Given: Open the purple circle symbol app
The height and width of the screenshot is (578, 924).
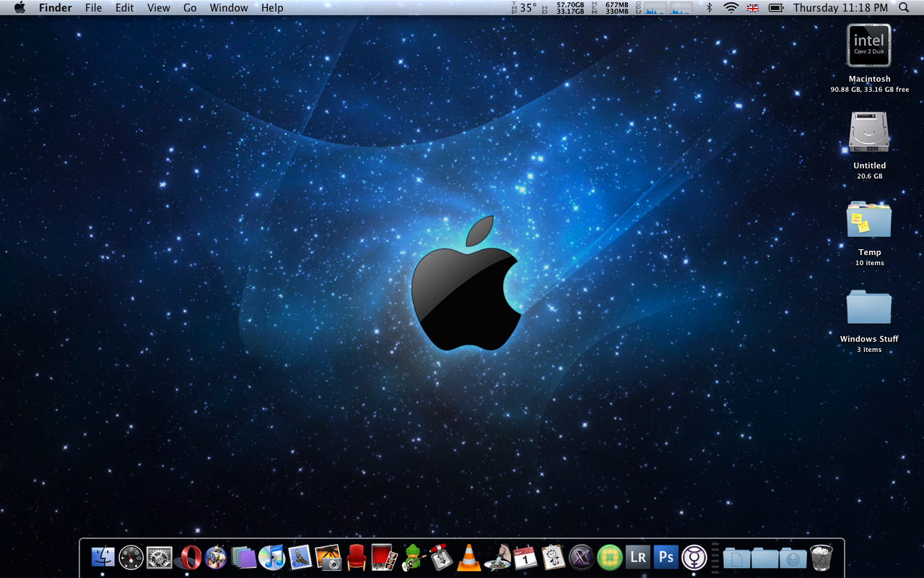Looking at the screenshot, I should pyautogui.click(x=694, y=557).
